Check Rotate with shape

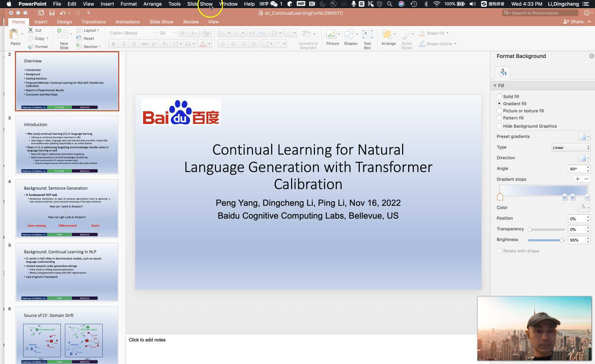coord(499,251)
